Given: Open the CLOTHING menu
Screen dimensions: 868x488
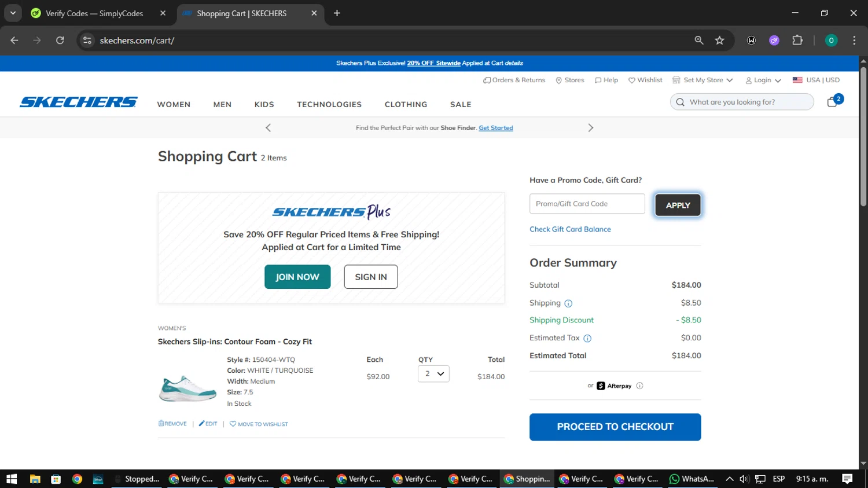Looking at the screenshot, I should (406, 105).
